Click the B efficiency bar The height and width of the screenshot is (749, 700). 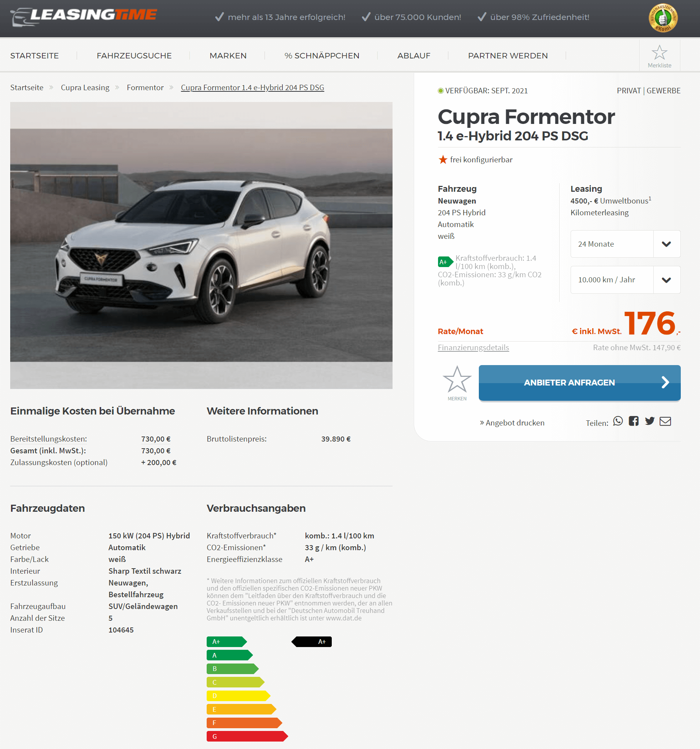(233, 669)
